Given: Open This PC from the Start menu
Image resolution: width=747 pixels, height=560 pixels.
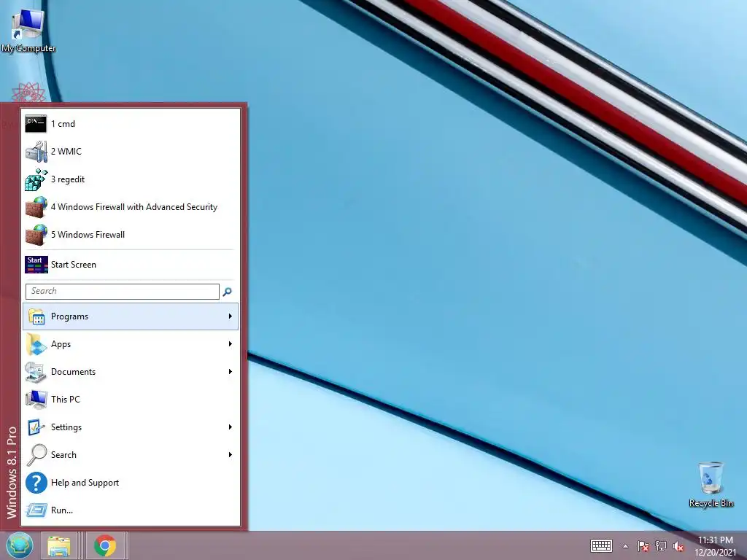Looking at the screenshot, I should pyautogui.click(x=131, y=400).
